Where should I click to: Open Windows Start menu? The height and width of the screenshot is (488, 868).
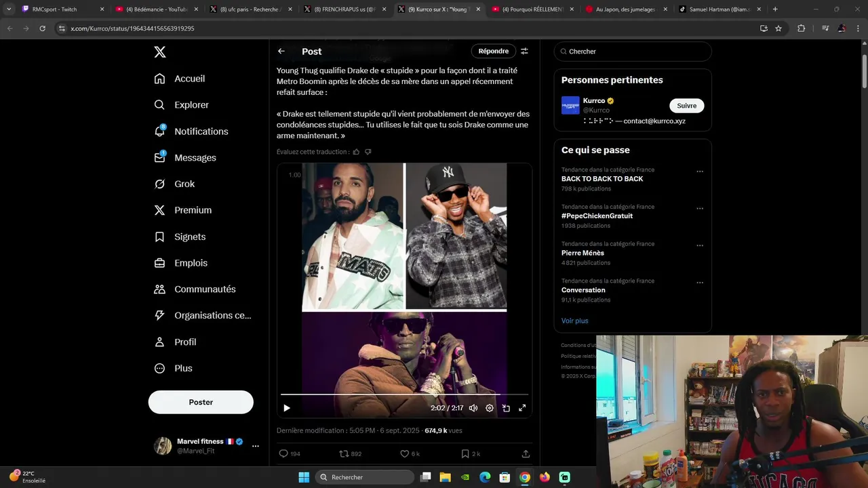304,477
